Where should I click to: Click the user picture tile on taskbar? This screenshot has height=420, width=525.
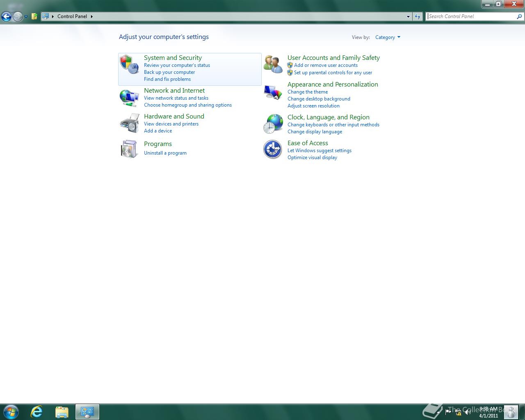[511, 412]
